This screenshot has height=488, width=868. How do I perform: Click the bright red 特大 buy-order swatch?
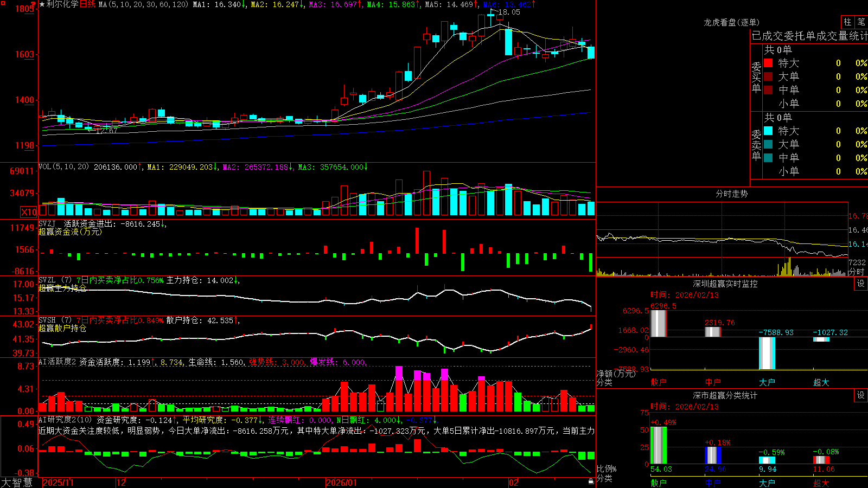768,63
